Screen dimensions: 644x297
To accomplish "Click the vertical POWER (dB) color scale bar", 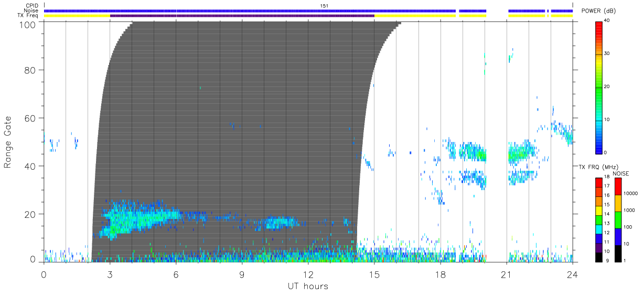I will pos(599,87).
